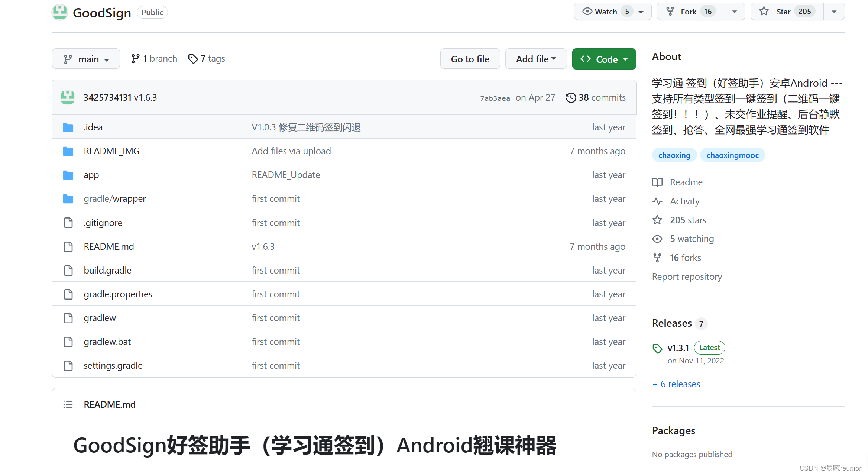Open the 3425734131 author link
This screenshot has height=475, width=868.
107,97
